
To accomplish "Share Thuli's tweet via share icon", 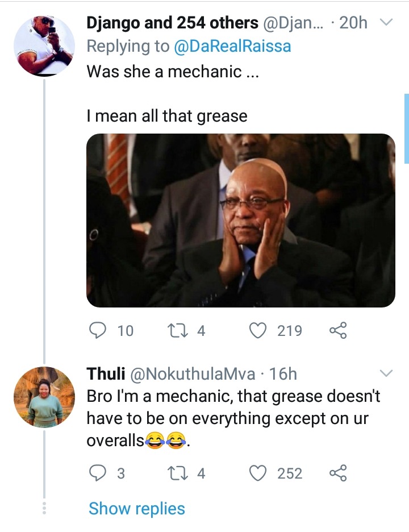I will [338, 473].
